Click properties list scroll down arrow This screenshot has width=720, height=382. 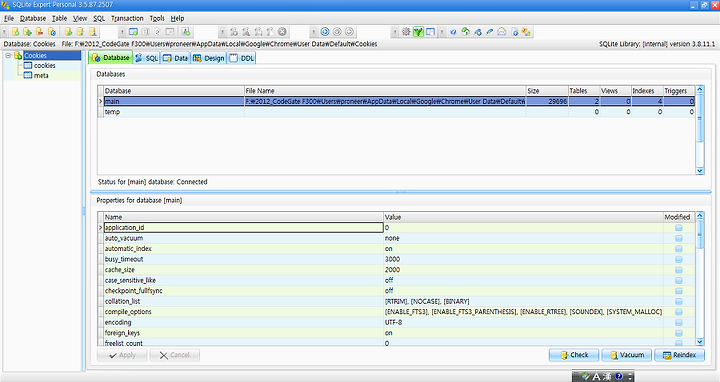pyautogui.click(x=700, y=342)
